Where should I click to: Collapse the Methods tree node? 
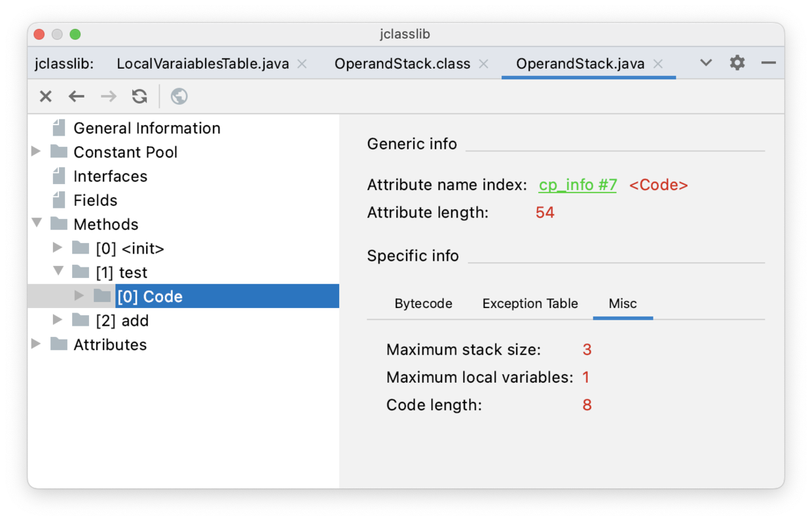coord(37,223)
